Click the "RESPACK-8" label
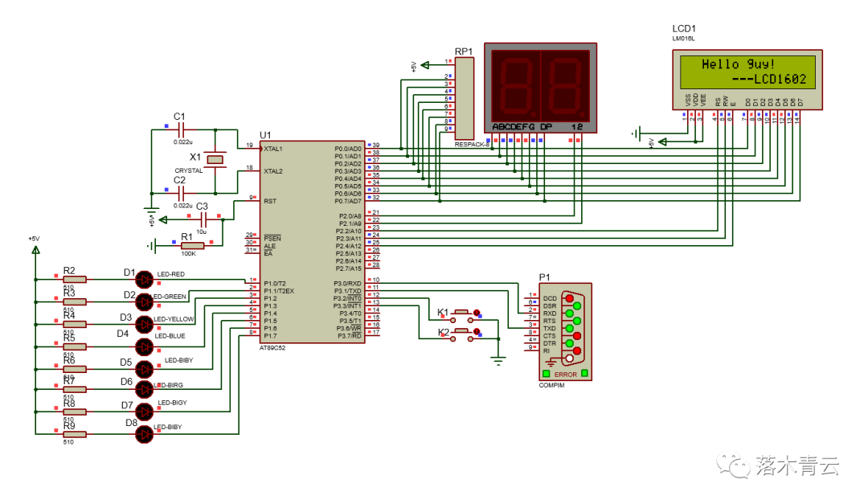The width and height of the screenshot is (868, 504). [x=473, y=145]
